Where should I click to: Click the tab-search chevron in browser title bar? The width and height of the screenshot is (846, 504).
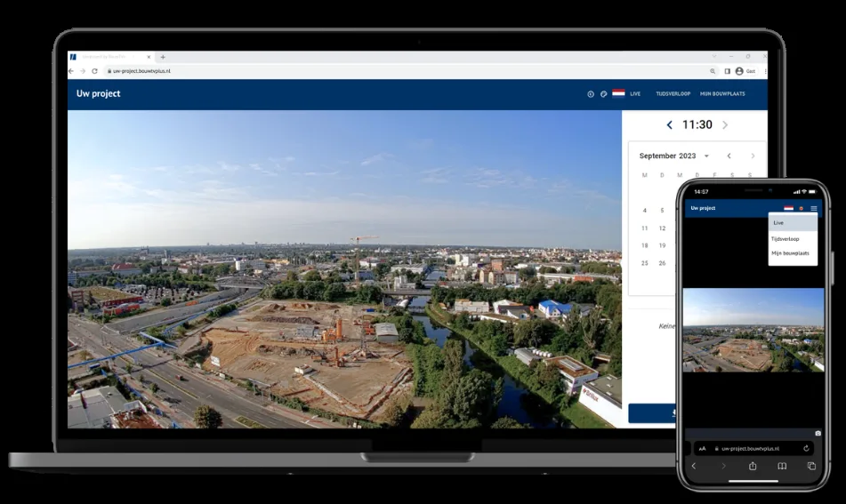(x=714, y=57)
